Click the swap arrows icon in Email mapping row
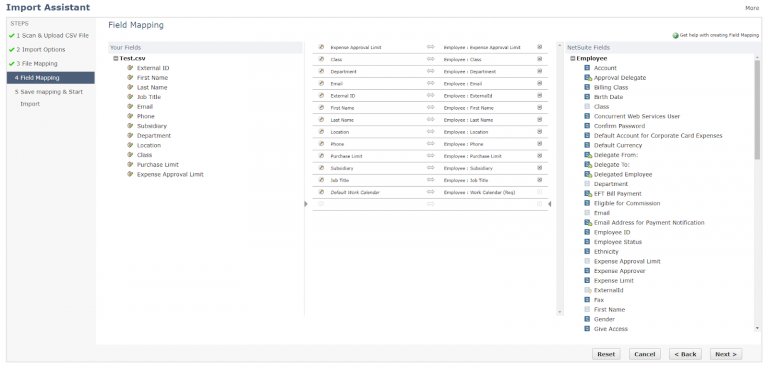The image size is (768, 370). (x=431, y=83)
